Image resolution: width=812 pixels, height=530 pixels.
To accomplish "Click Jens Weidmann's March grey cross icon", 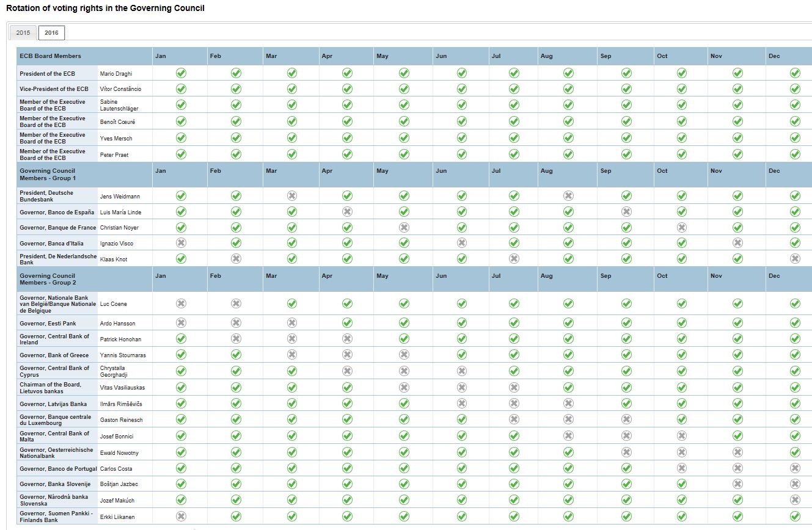I will tap(292, 196).
